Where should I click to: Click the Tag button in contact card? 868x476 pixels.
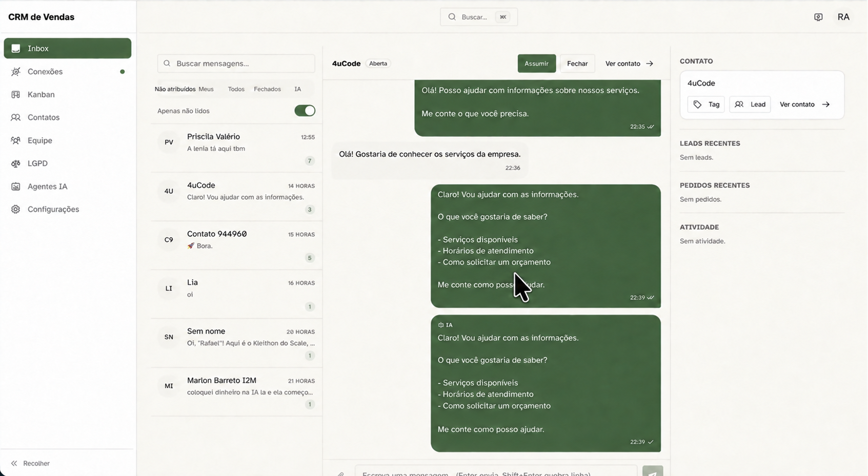[706, 105]
